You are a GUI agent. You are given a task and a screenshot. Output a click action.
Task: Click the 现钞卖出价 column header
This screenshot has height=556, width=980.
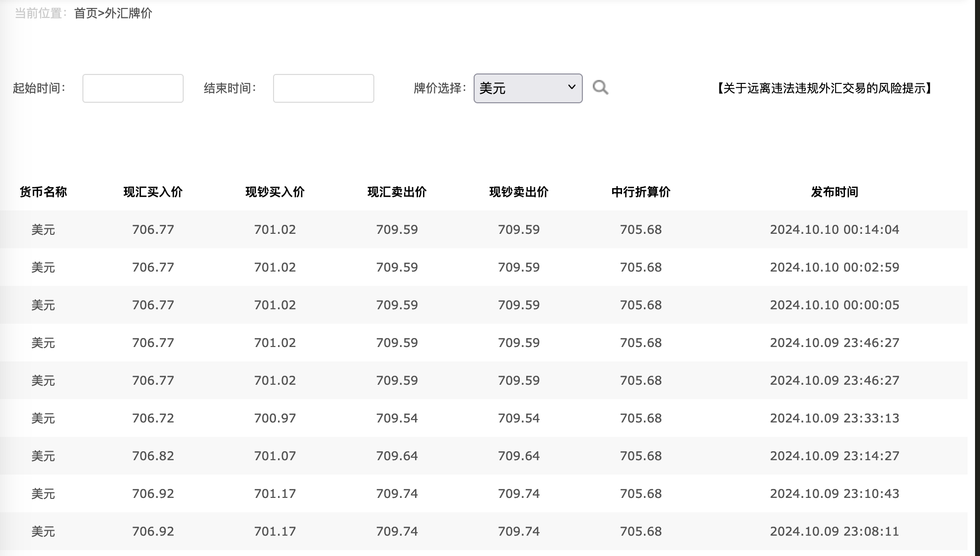(519, 192)
